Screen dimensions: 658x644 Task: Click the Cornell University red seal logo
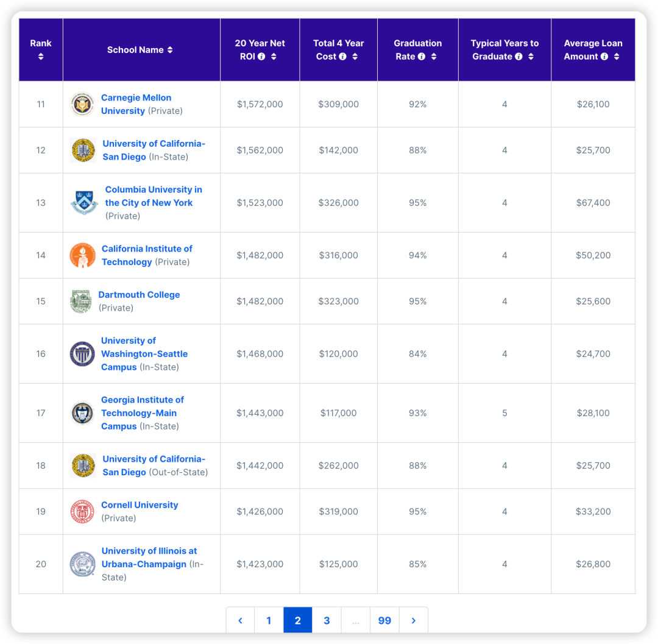(x=82, y=511)
